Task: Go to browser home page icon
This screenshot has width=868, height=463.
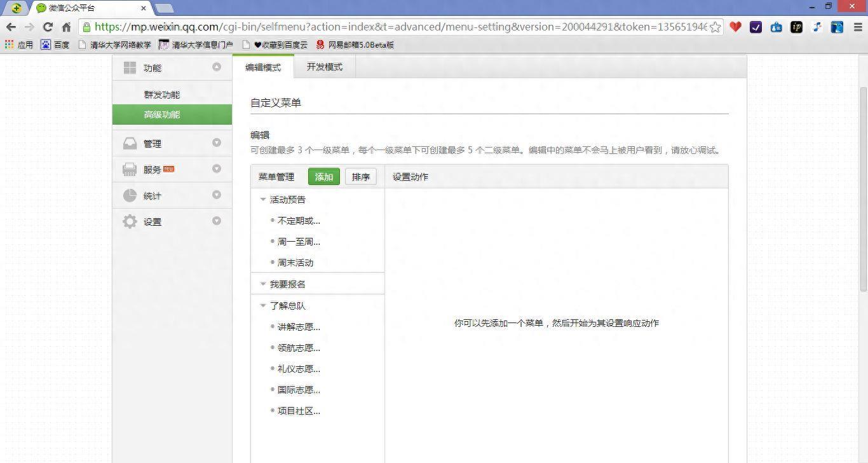Action: (x=66, y=27)
